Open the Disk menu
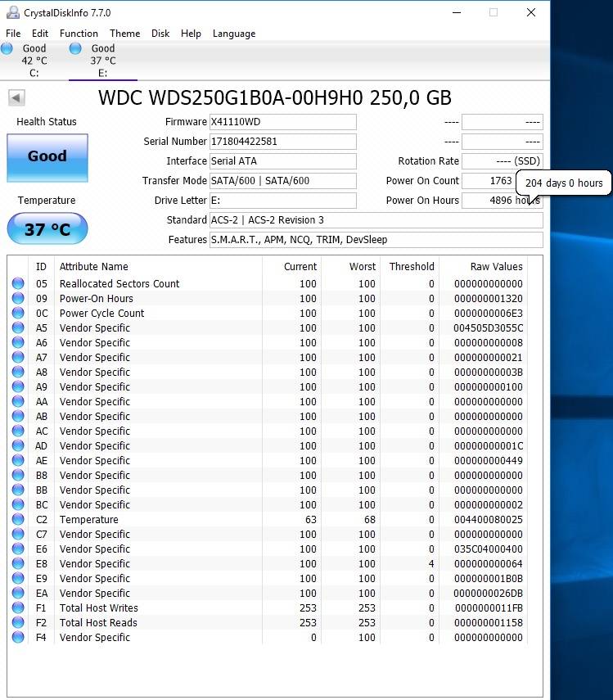Viewport: 613px width, 700px height. (160, 34)
